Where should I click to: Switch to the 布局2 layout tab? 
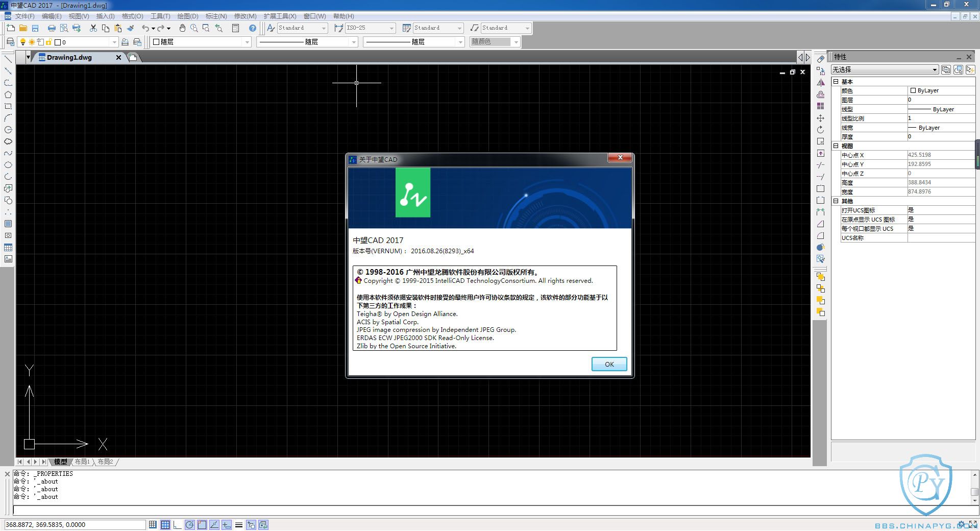(x=105, y=462)
